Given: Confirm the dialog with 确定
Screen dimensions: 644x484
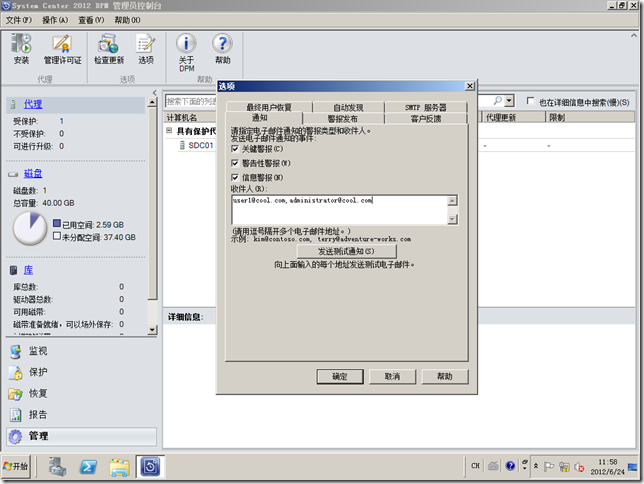Looking at the screenshot, I should (340, 376).
